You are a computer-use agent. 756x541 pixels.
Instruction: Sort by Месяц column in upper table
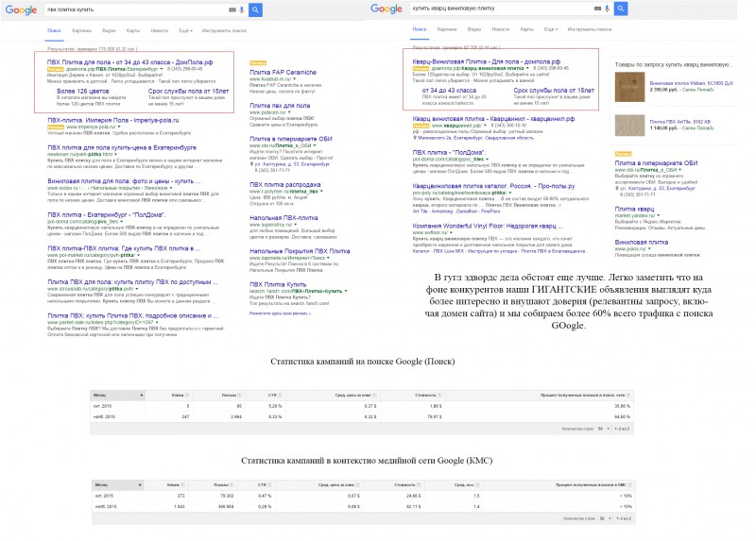click(x=117, y=395)
